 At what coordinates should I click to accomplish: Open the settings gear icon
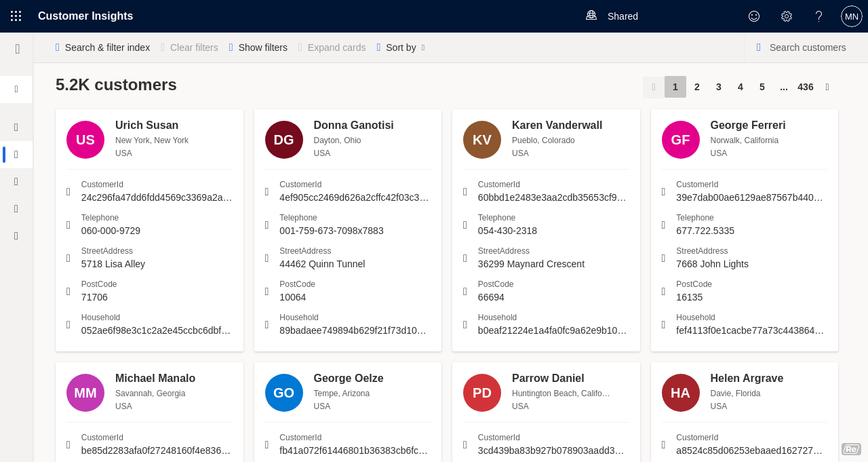coord(787,16)
